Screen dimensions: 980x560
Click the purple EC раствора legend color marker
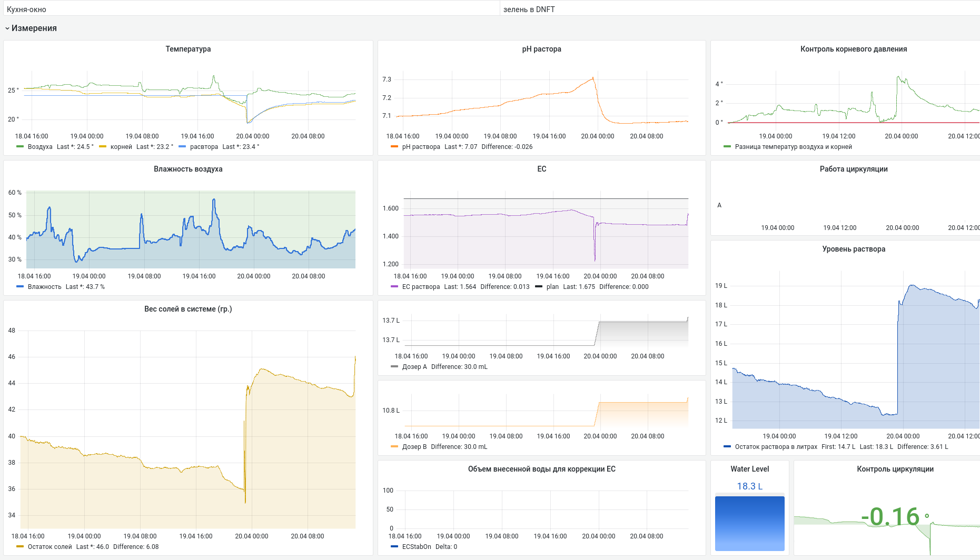coord(394,287)
